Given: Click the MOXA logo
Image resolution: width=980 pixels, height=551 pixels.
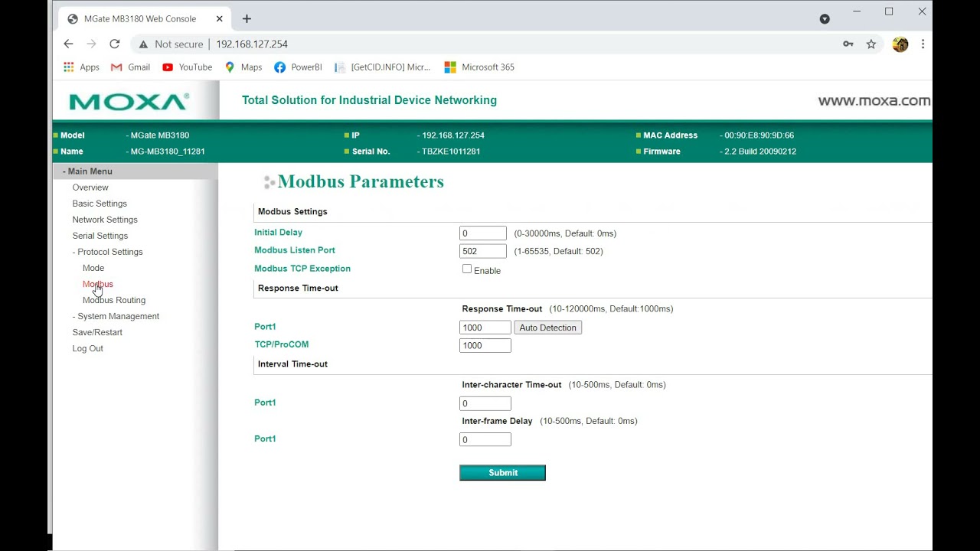Looking at the screenshot, I should [129, 101].
